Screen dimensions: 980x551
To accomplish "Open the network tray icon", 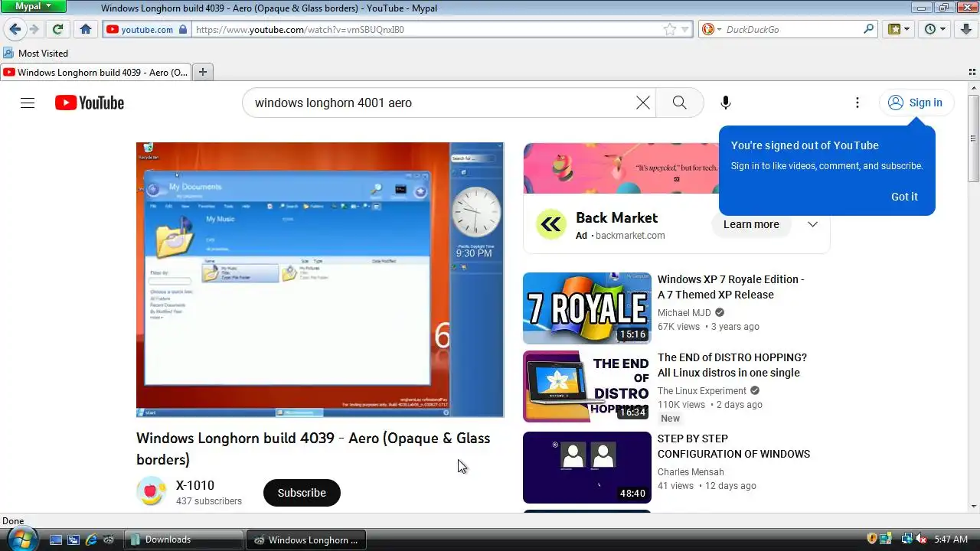I will pos(906,539).
